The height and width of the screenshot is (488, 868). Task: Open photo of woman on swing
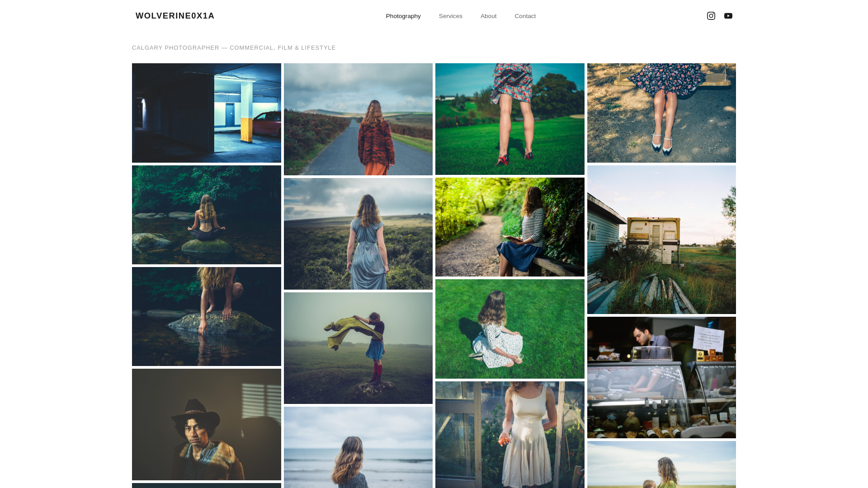pos(661,113)
